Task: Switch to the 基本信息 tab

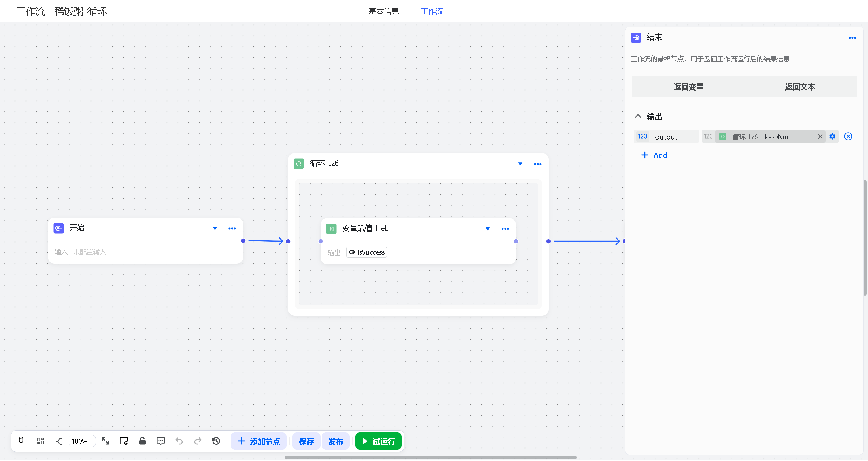Action: tap(383, 11)
